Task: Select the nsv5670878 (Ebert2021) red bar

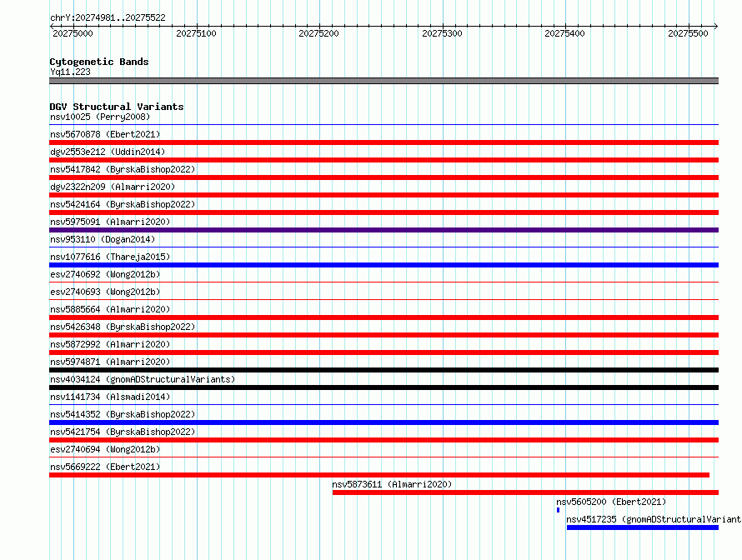Action: tap(384, 142)
